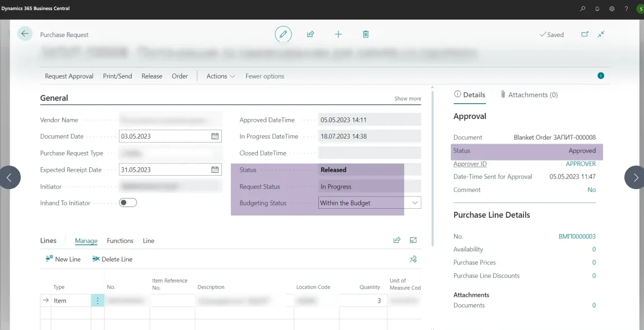Click Show more in General section

(407, 99)
